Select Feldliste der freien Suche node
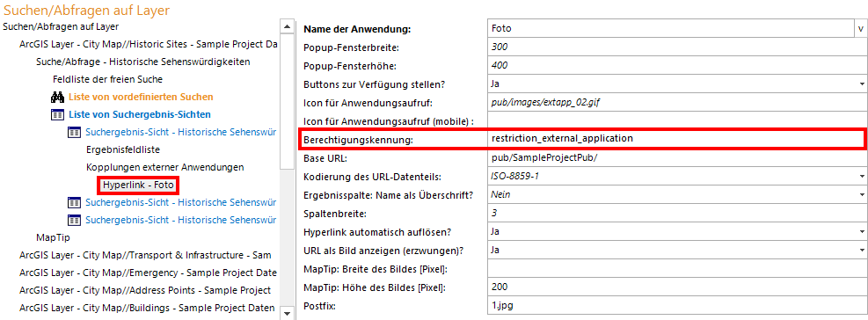The height and width of the screenshot is (320, 868). pos(107,79)
